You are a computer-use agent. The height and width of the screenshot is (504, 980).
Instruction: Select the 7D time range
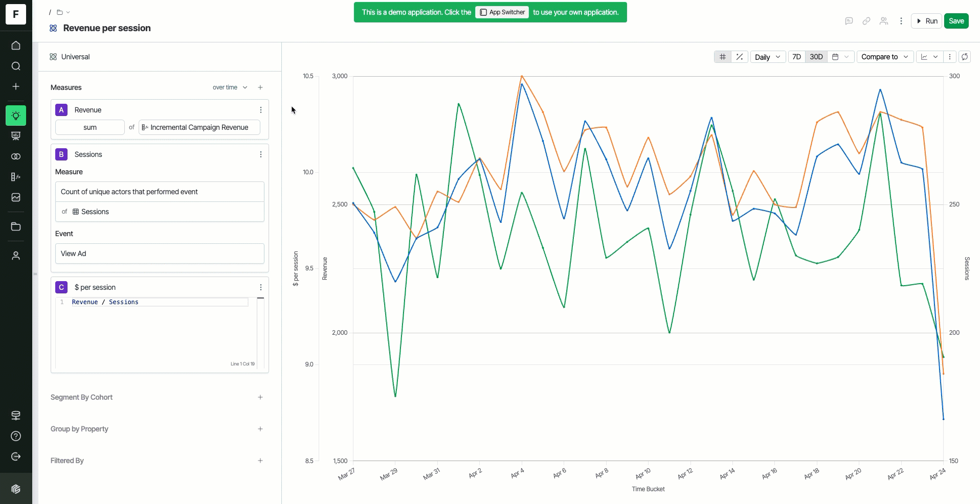point(796,57)
